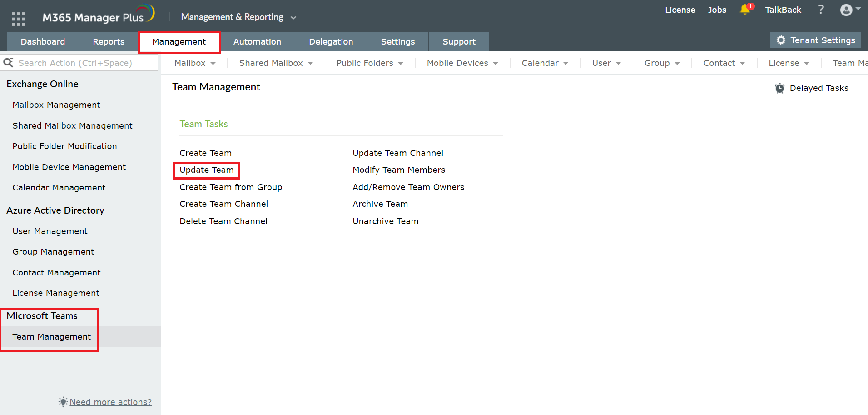Click the Exchange Online sidebar heading

tap(42, 84)
